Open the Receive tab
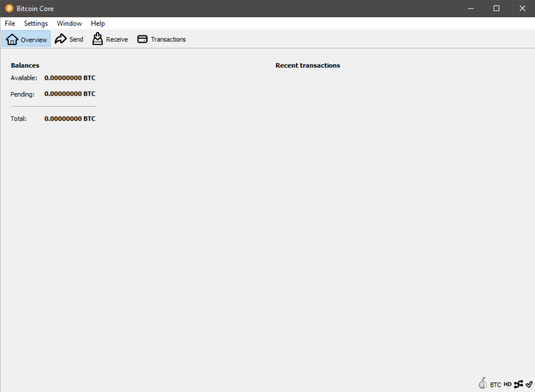Image resolution: width=535 pixels, height=392 pixels. (x=110, y=39)
